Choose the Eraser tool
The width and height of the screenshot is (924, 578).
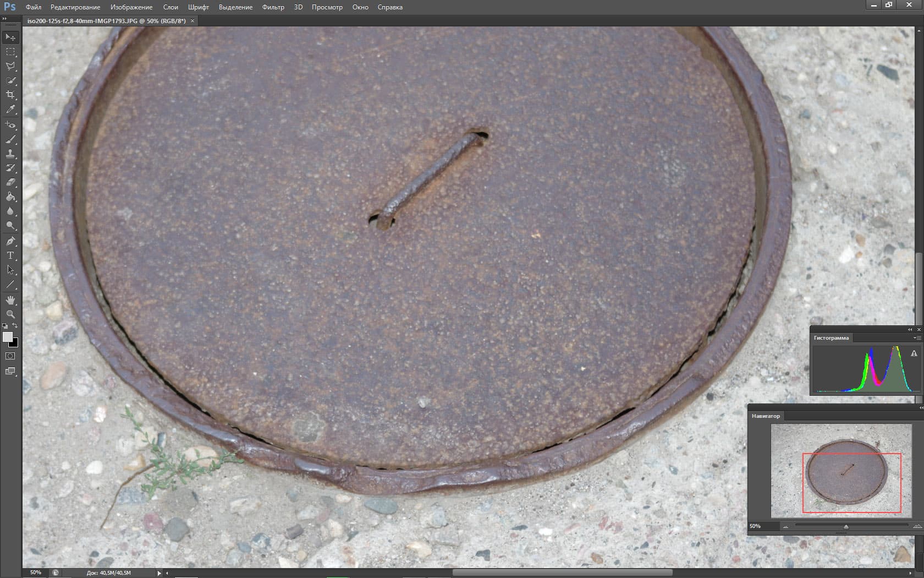(x=10, y=182)
